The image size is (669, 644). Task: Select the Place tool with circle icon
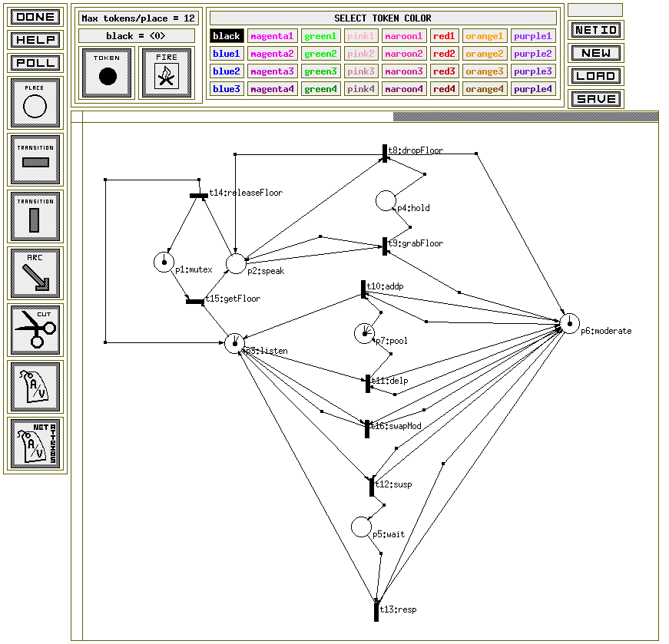(35, 102)
